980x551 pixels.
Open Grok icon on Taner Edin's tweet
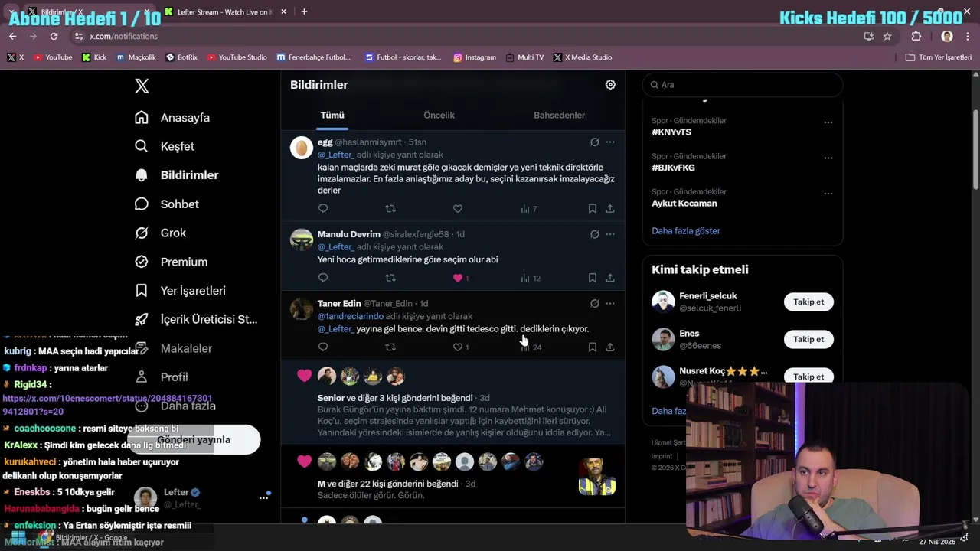(x=594, y=303)
